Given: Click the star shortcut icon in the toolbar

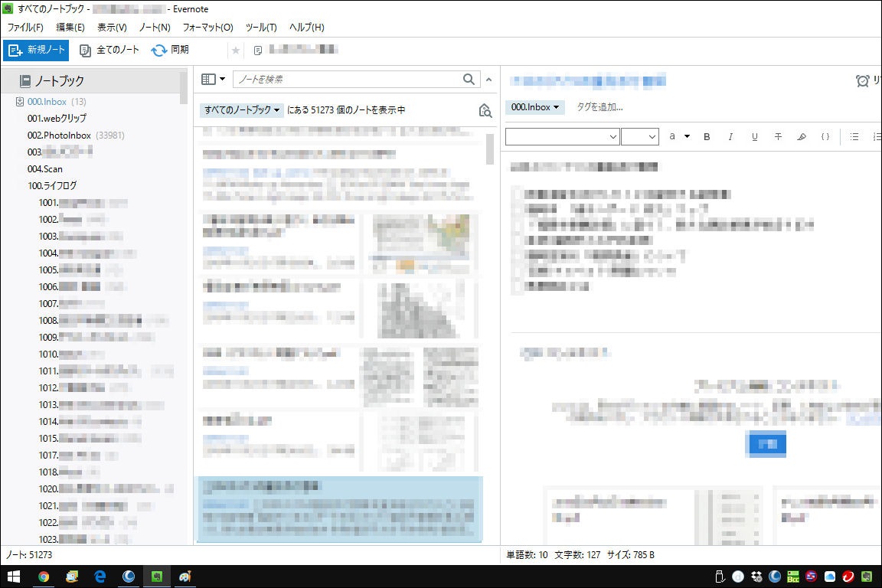Looking at the screenshot, I should [236, 51].
